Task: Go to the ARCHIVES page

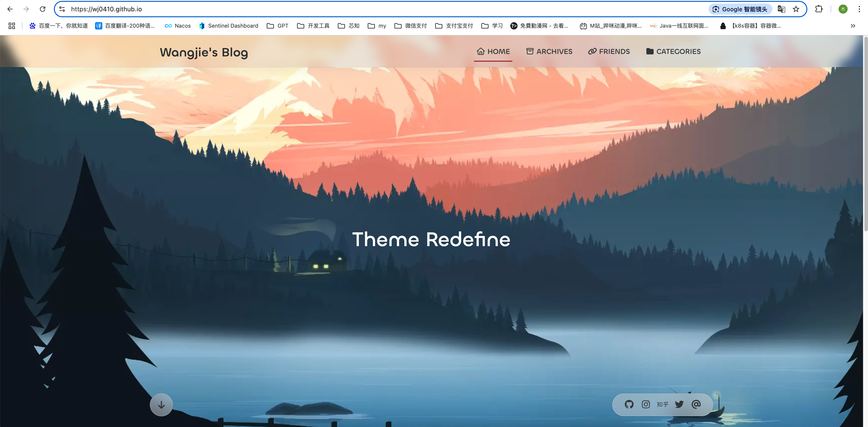Action: pyautogui.click(x=549, y=51)
